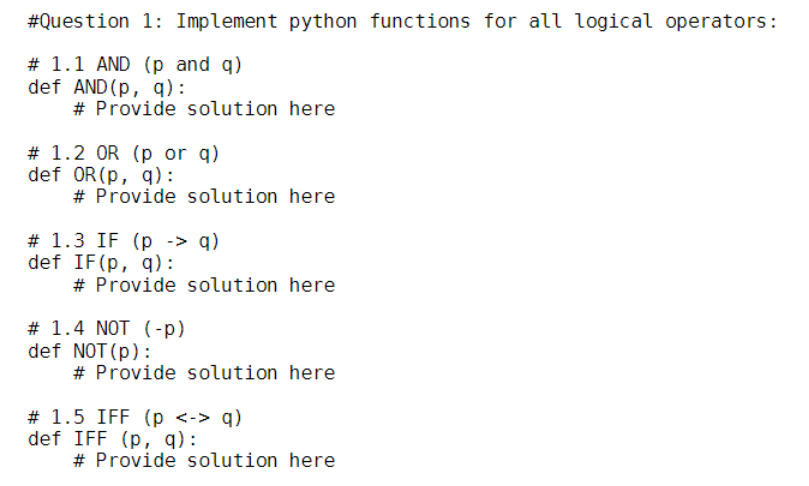Viewport: 809px width, 486px height.
Task: Click the '# 1.5 IFF (p <-> q)' comment
Action: [135, 417]
